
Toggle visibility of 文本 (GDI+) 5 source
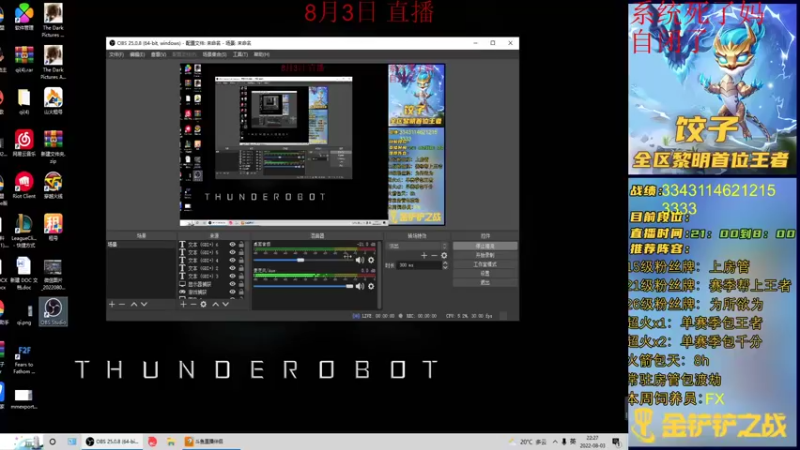(x=232, y=253)
